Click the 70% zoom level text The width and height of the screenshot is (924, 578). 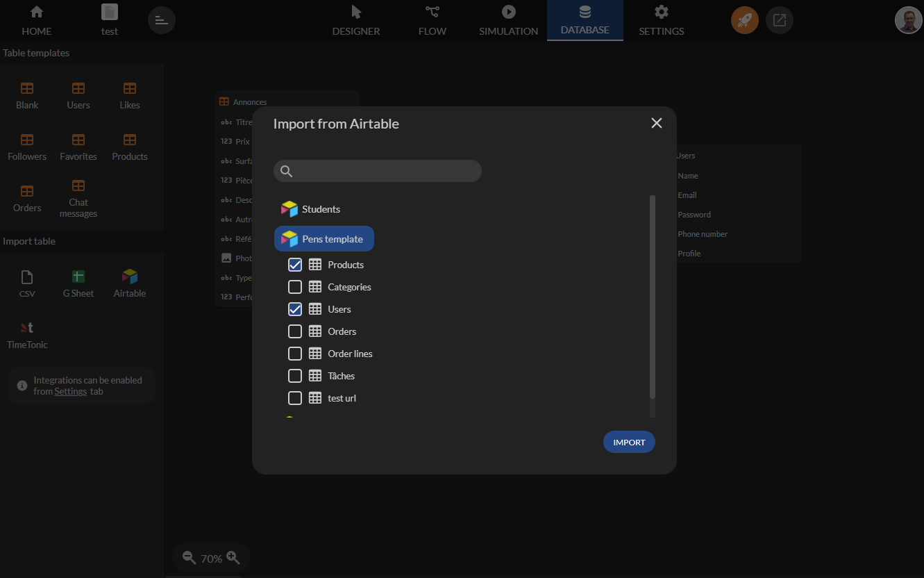[x=211, y=559]
